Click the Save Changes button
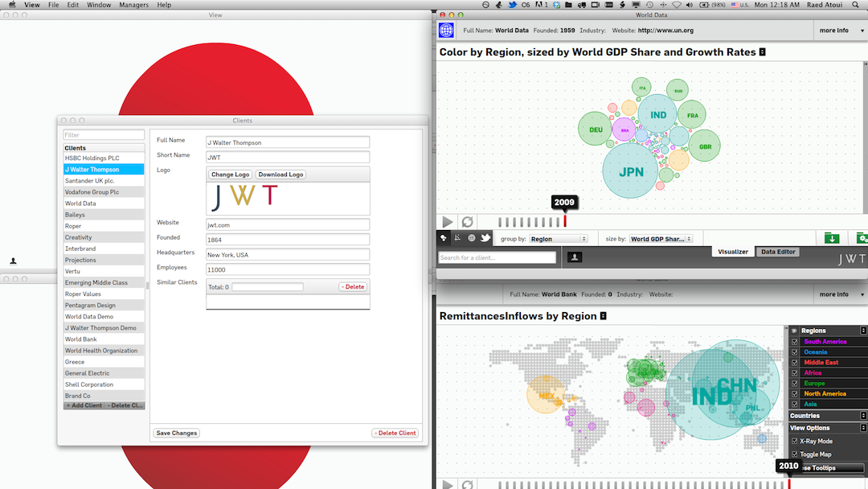The image size is (868, 489). pos(176,433)
